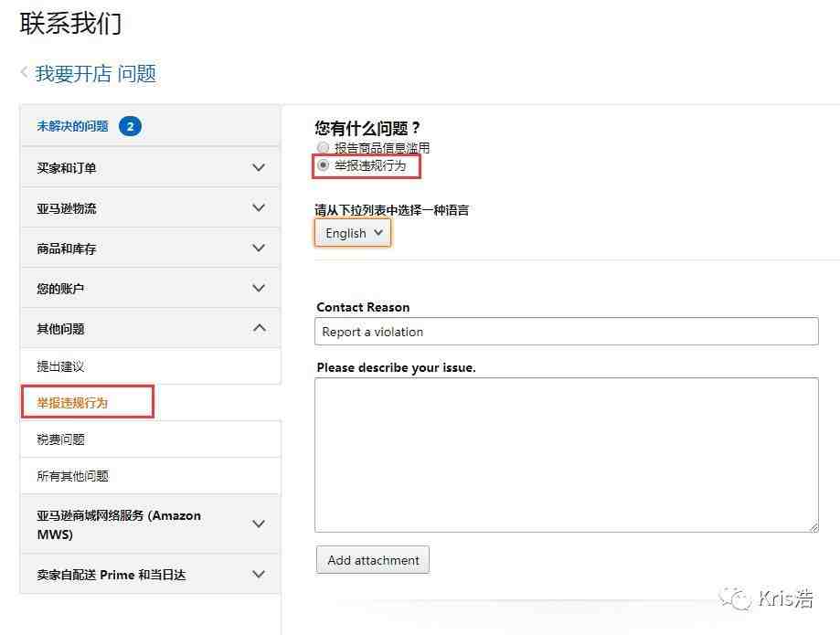840x635 pixels.
Task: Collapse the 其他问题 section chevron
Action: coord(260,328)
